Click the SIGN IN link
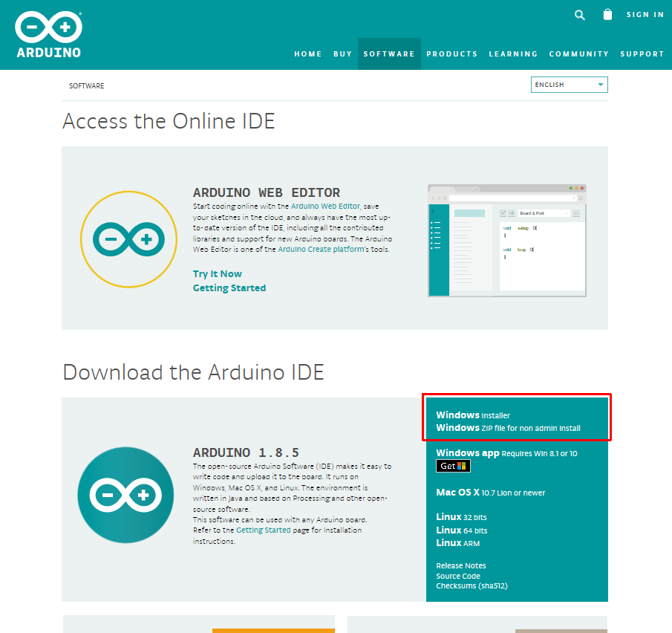The height and width of the screenshot is (633, 672). pos(645,15)
